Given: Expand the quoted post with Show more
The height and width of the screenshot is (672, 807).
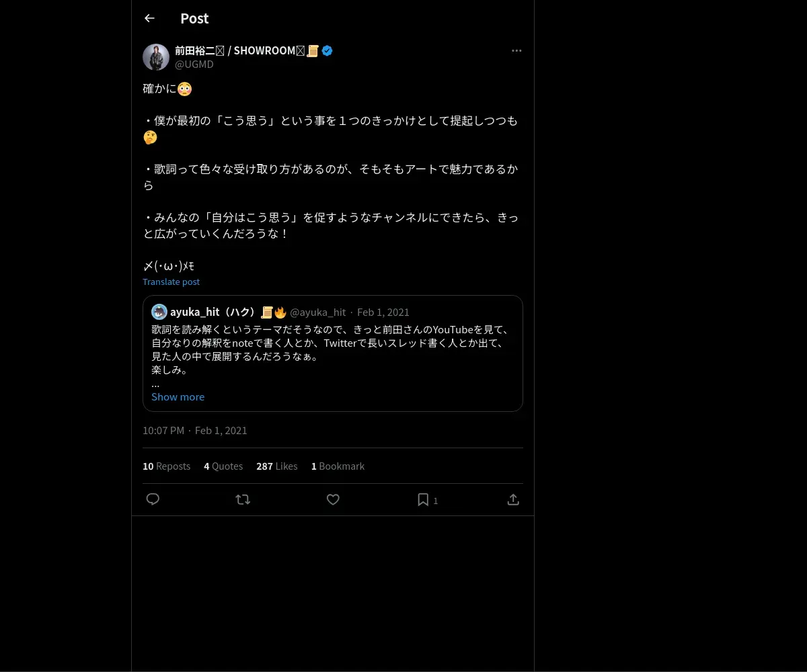Looking at the screenshot, I should pos(178,396).
